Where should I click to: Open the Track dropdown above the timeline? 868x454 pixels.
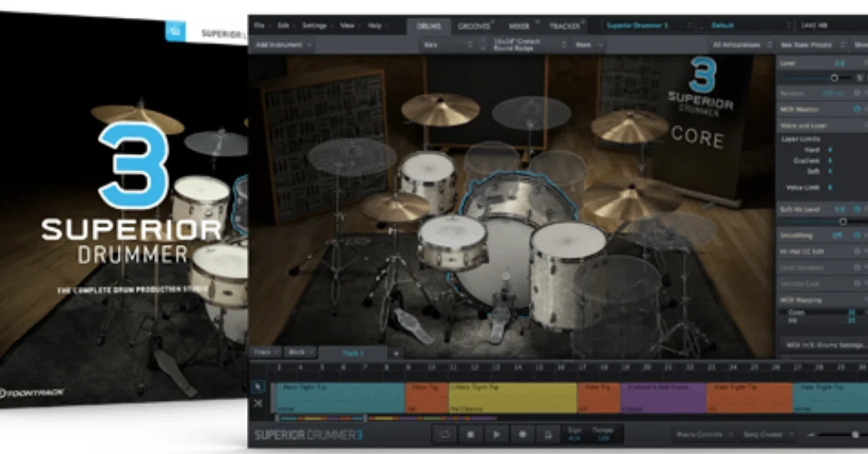pos(265,352)
